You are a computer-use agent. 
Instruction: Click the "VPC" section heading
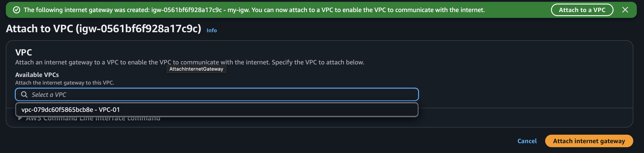tap(24, 52)
